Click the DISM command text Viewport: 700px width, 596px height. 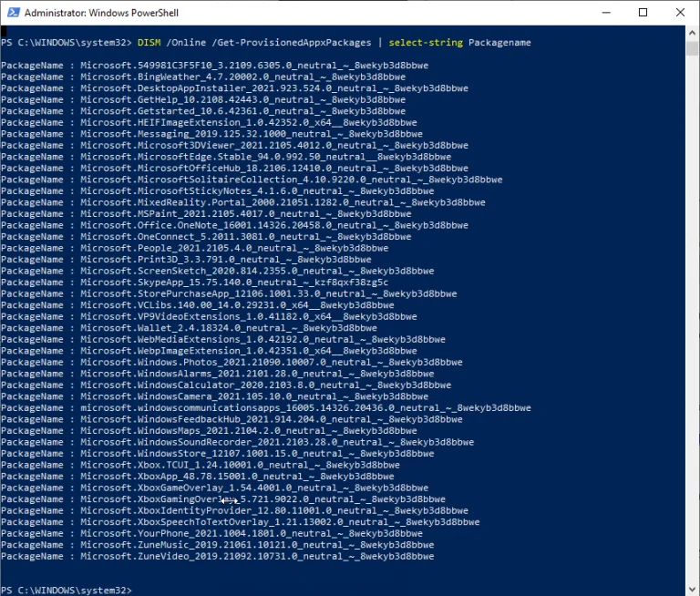[149, 43]
